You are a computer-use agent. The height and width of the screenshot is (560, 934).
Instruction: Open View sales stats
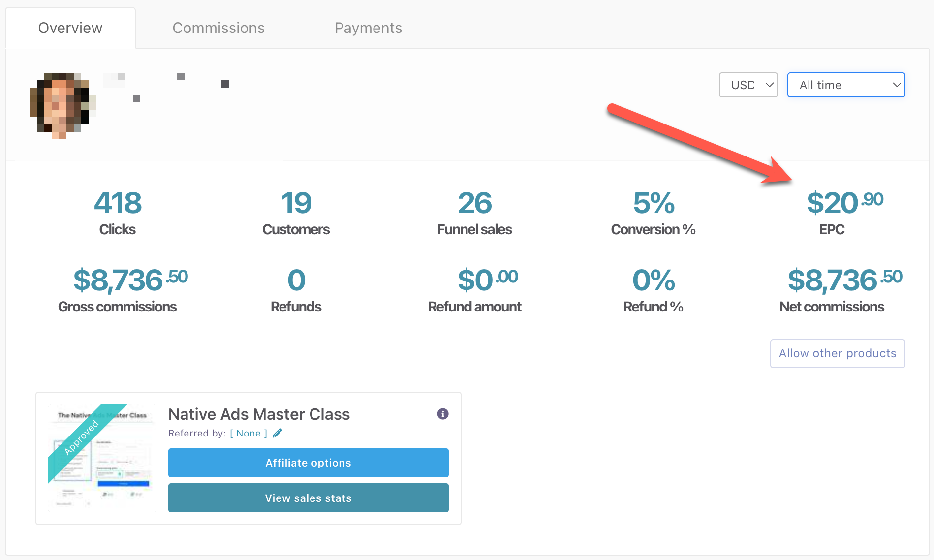tap(308, 498)
